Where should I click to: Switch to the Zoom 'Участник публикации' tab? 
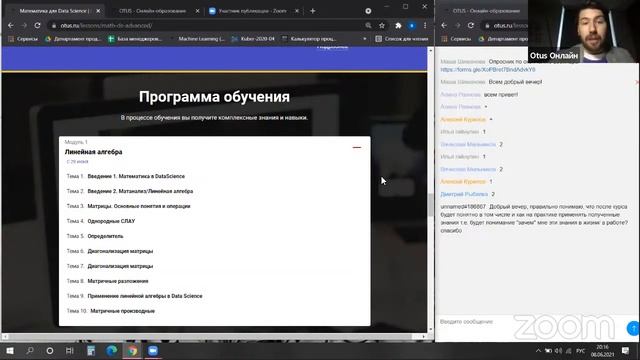252,11
